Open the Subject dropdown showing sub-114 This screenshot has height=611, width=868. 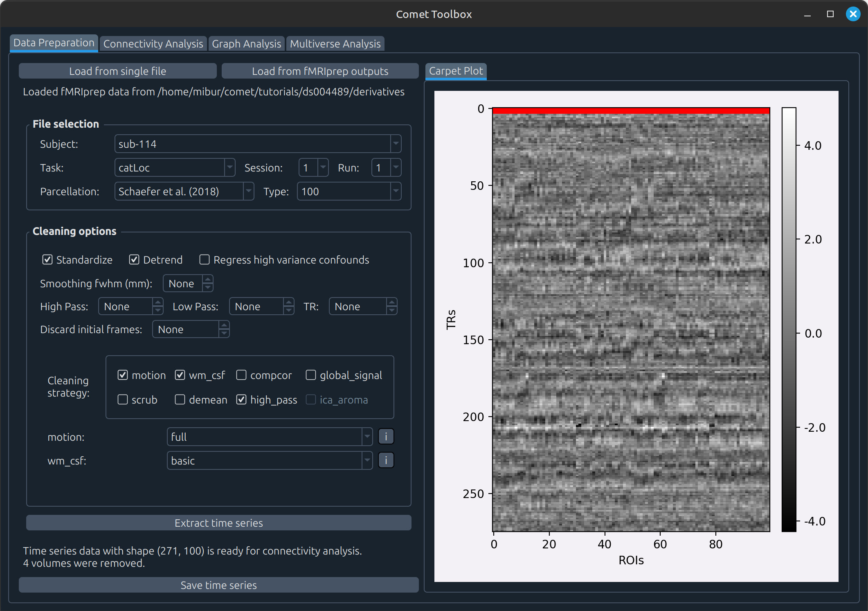pos(258,144)
